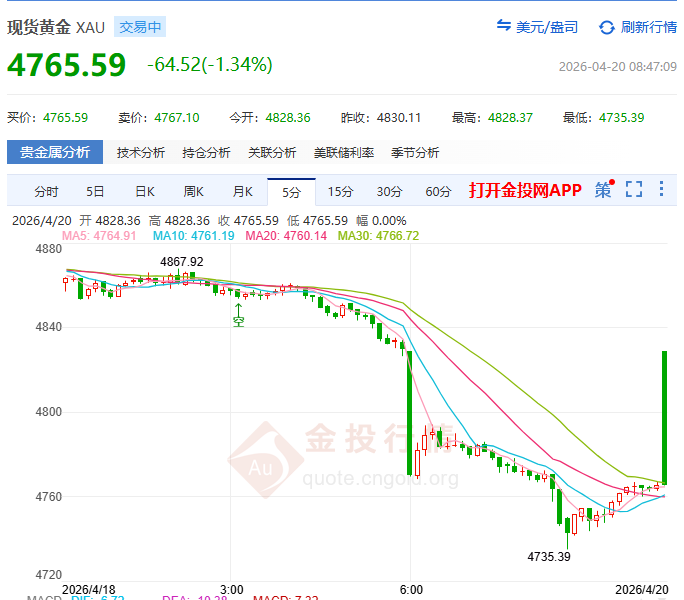
Task: Select the 分时 chart period
Action: click(47, 192)
